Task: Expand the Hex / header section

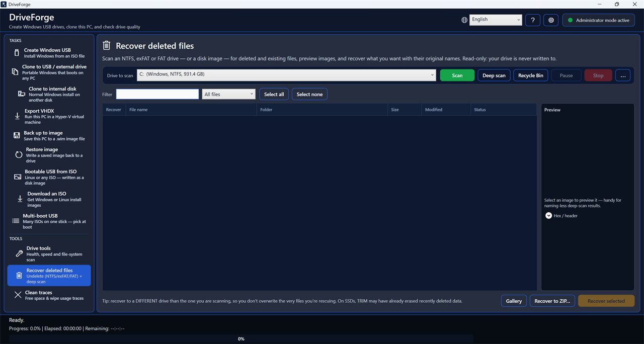Action: click(x=549, y=216)
